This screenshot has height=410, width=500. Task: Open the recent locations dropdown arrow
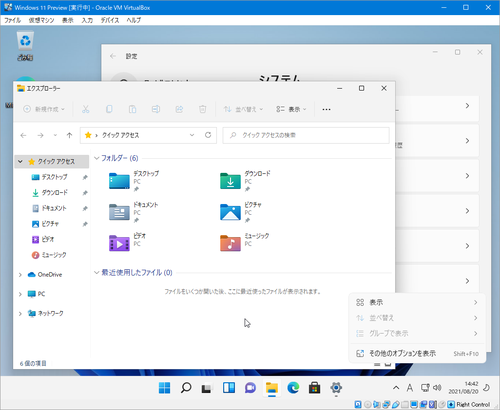coord(55,135)
